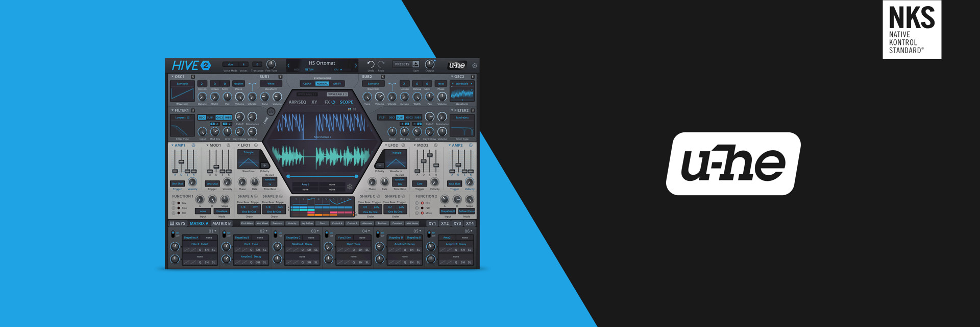
Task: Switch to the MATRIX A tab
Action: click(199, 223)
